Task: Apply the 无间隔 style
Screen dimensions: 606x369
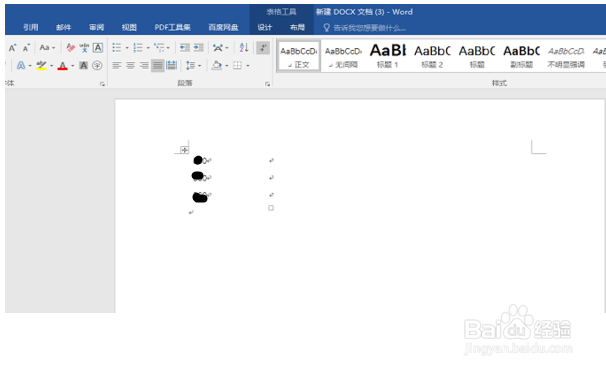Action: pyautogui.click(x=343, y=56)
